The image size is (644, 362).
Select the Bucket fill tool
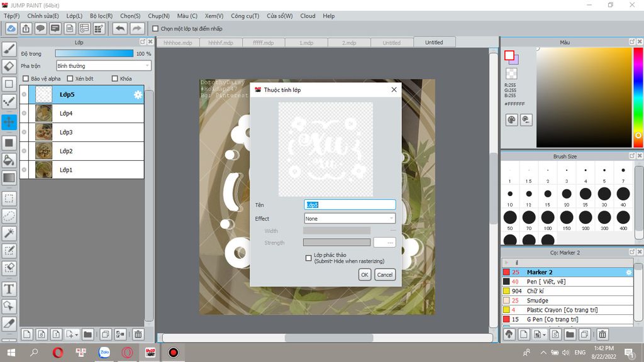coord(9,160)
